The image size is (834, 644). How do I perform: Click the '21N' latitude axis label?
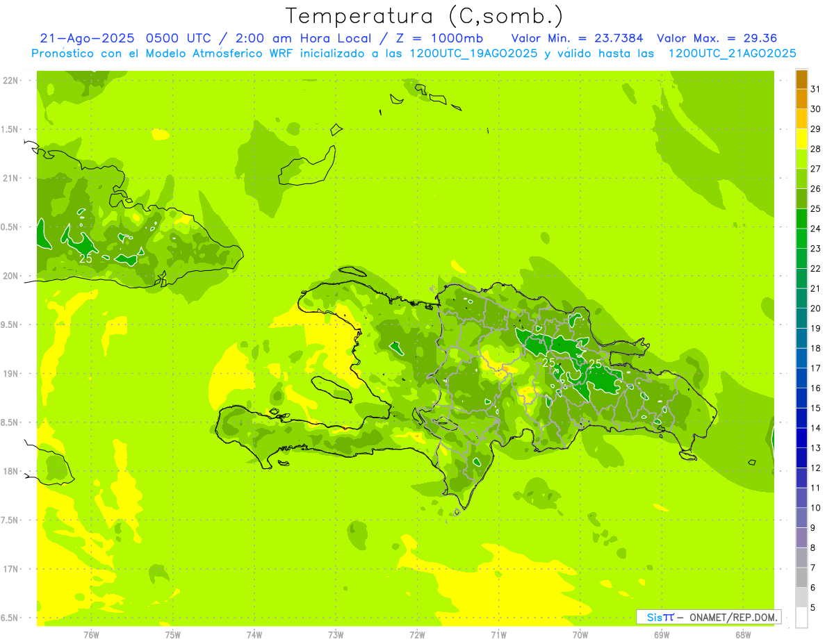coord(10,179)
